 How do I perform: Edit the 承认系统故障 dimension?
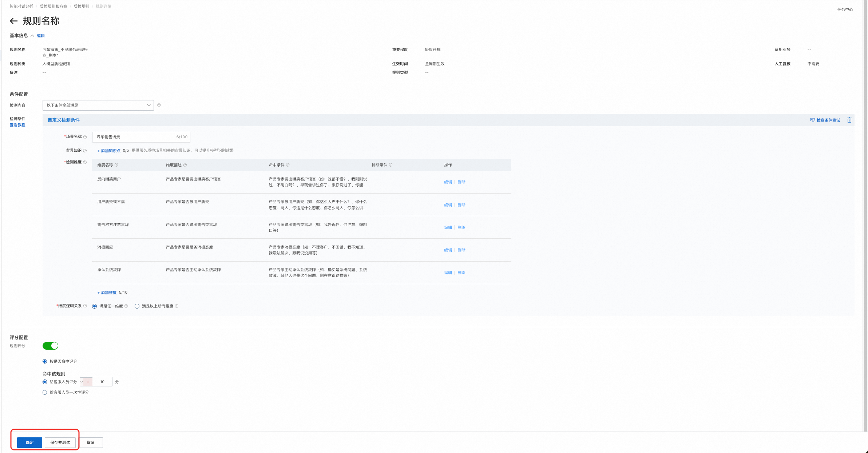[x=448, y=273]
